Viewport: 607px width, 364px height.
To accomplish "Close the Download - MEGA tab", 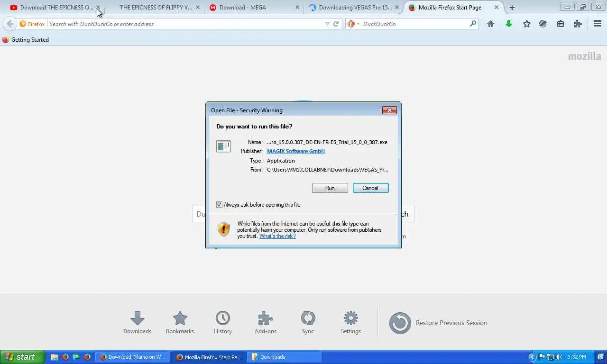I will coord(297,8).
